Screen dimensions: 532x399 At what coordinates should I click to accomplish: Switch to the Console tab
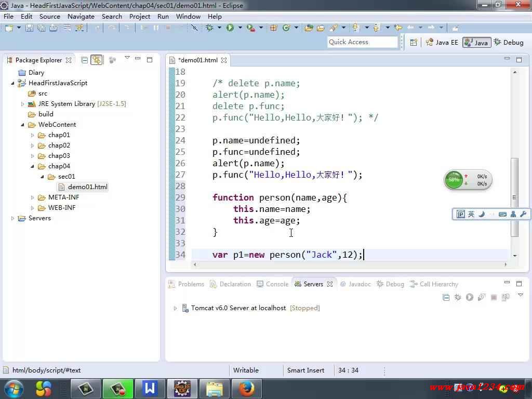click(x=273, y=284)
